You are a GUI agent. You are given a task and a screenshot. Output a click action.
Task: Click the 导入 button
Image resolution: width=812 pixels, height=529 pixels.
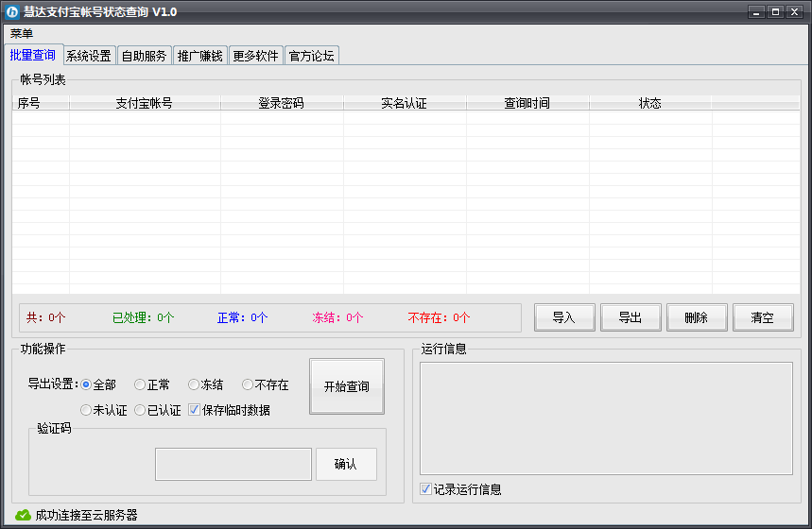(x=563, y=317)
